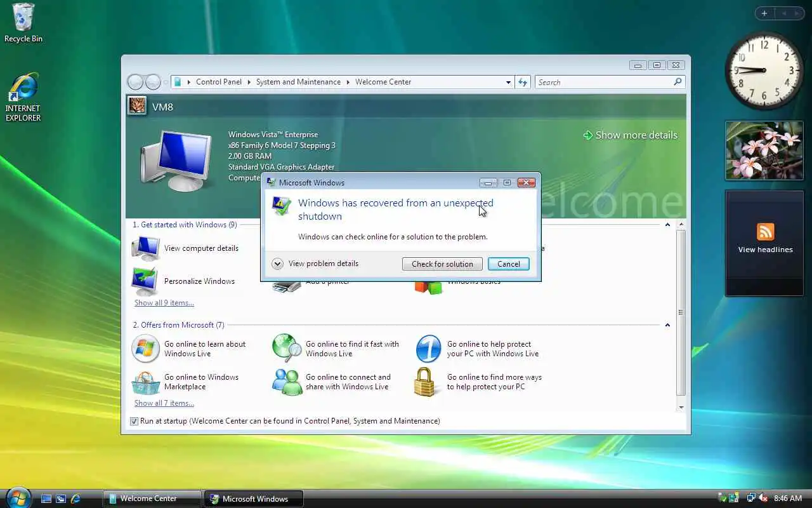The image size is (812, 508).
Task: Click the flower slideshow gadget picture
Action: (764, 150)
